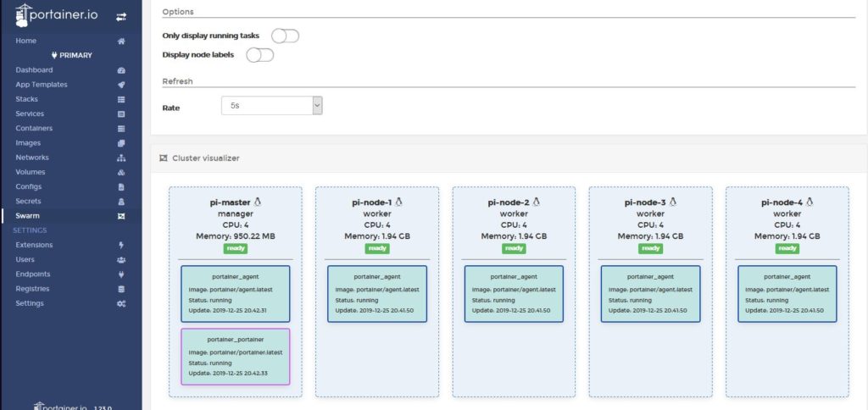This screenshot has width=868, height=410.
Task: Click the Linux penguin icon beside pi-node-1
Action: [398, 202]
